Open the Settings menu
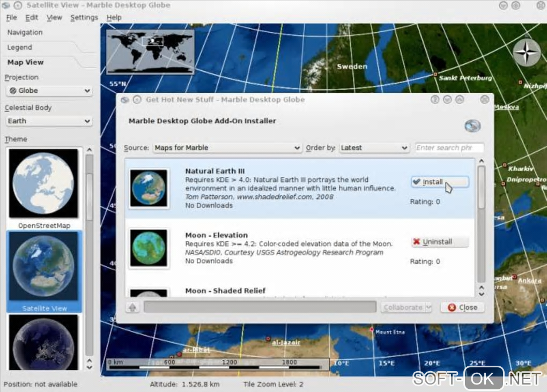547x392 pixels. 84,18
